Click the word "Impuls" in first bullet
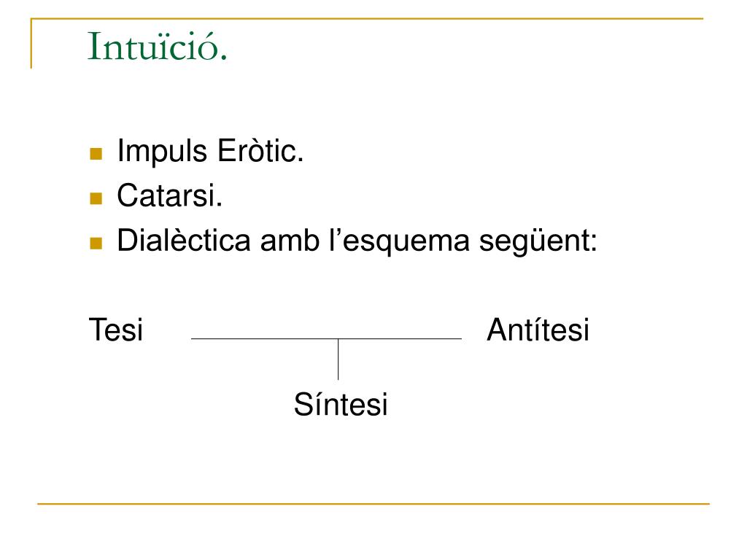Image resolution: width=747 pixels, height=560 pixels. (x=162, y=152)
